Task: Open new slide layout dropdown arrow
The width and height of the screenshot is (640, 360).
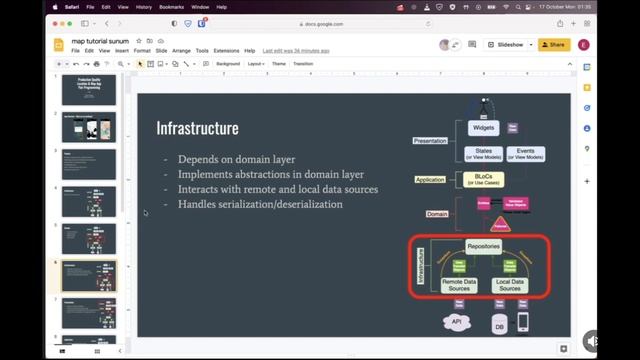Action: [x=67, y=64]
